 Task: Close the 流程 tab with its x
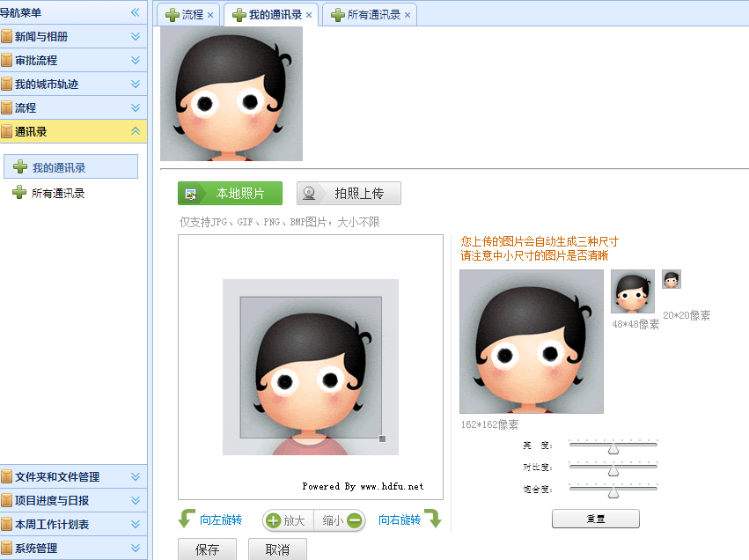pos(210,15)
